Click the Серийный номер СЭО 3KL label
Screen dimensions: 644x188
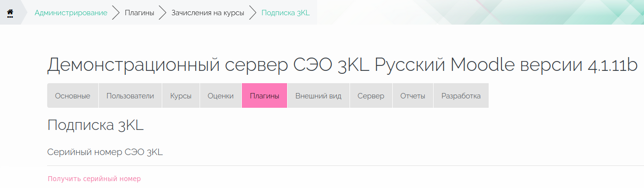[105, 152]
